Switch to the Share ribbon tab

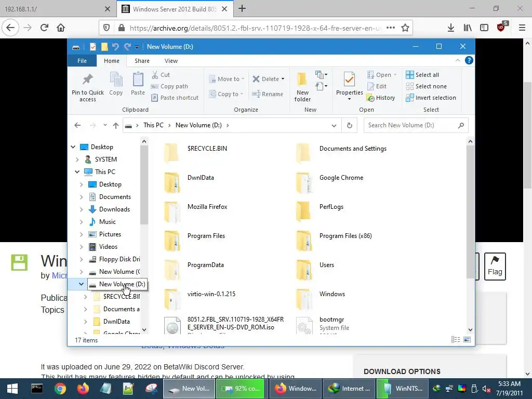coord(142,61)
